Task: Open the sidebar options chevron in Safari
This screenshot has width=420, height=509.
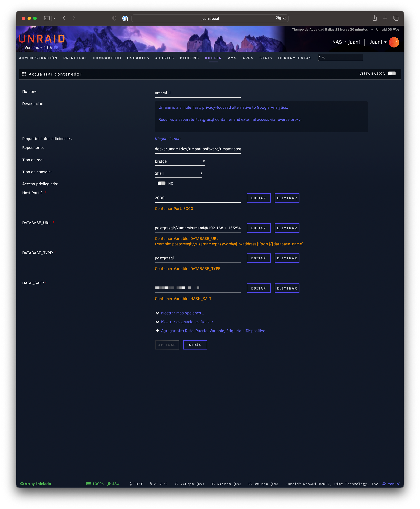Action: (x=54, y=18)
